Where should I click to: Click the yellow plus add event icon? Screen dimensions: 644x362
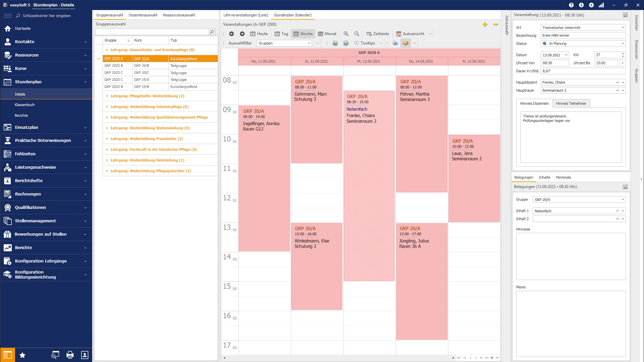pyautogui.click(x=485, y=24)
